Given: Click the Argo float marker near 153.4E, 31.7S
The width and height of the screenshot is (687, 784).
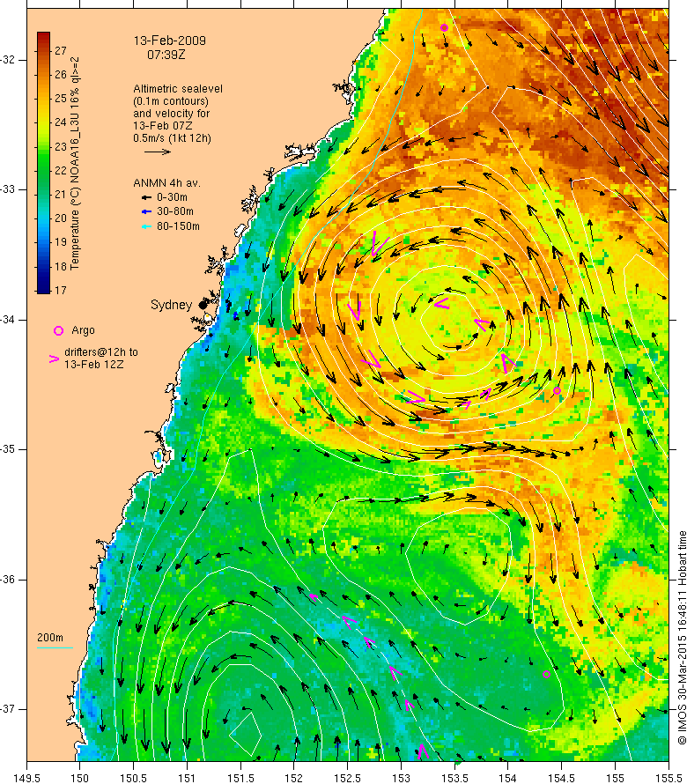Looking at the screenshot, I should [444, 27].
